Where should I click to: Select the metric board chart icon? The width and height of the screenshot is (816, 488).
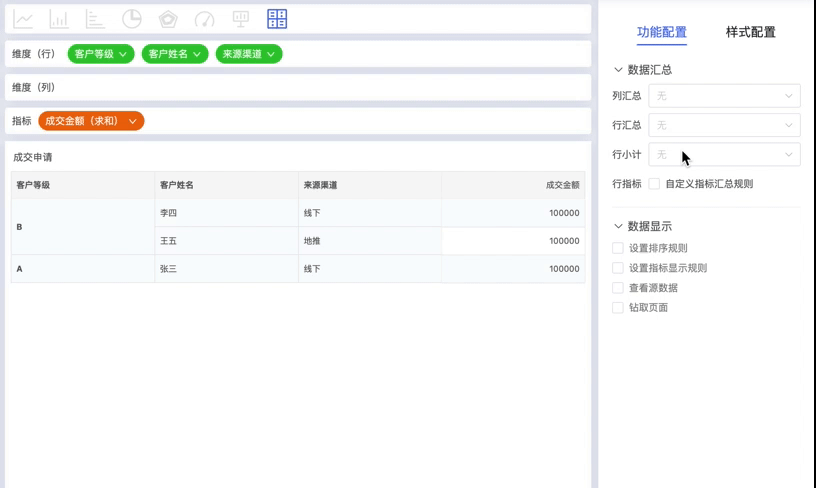coord(240,19)
